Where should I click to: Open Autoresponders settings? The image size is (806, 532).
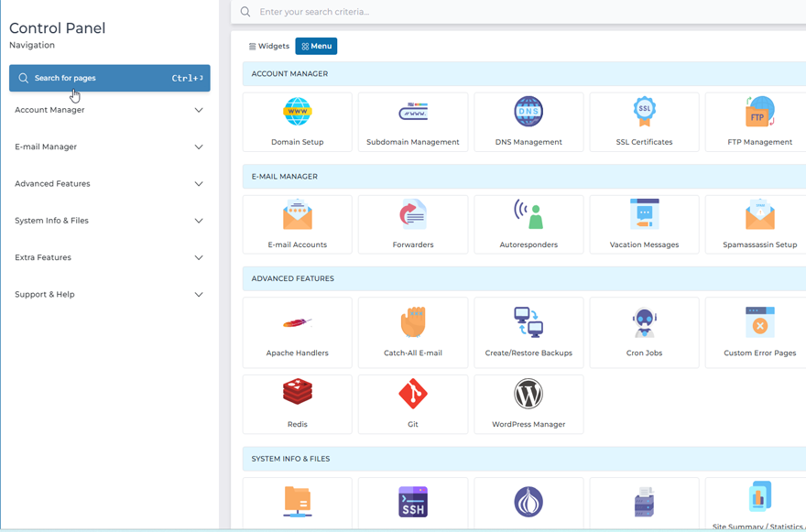(x=528, y=223)
